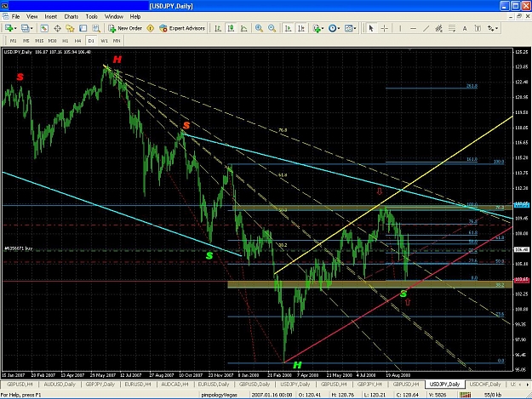Expand the Indicators dropdown arrow
Screen dimensions: 532x399
point(323,28)
